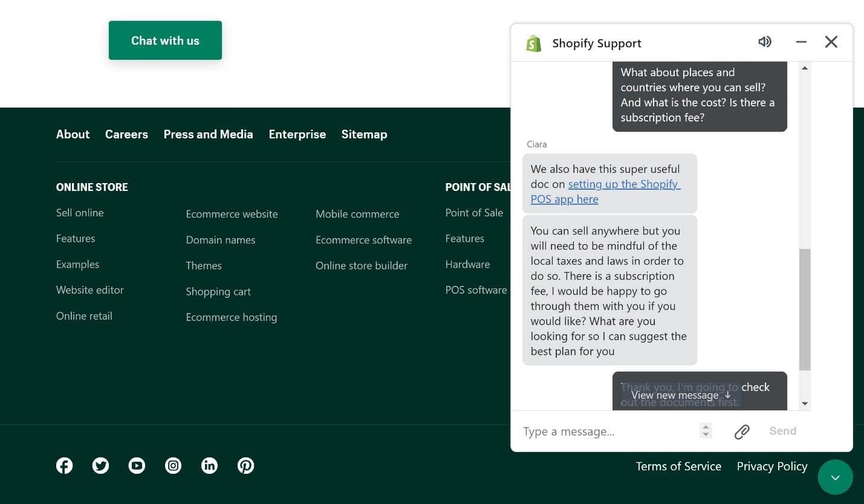Open the Online store builder link

(361, 265)
